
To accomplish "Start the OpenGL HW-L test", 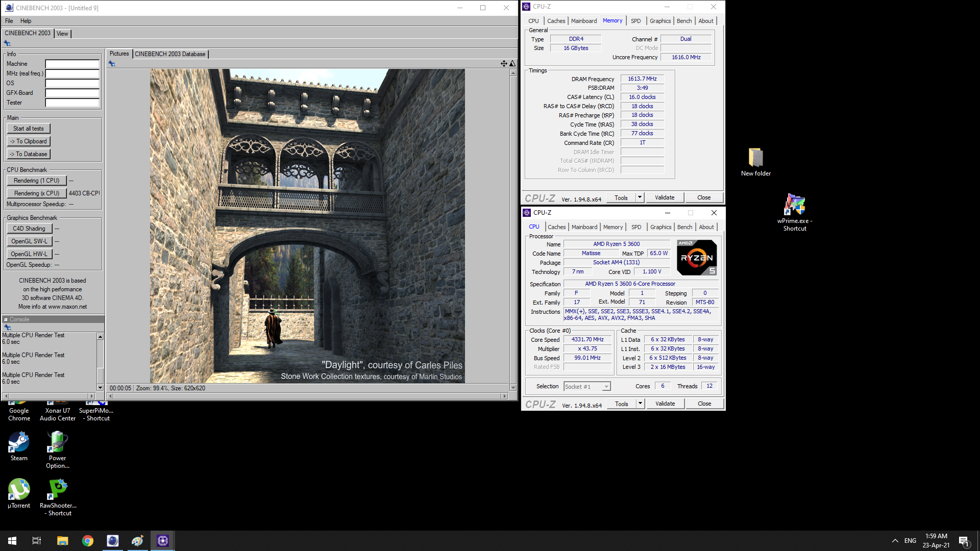I will coord(29,254).
